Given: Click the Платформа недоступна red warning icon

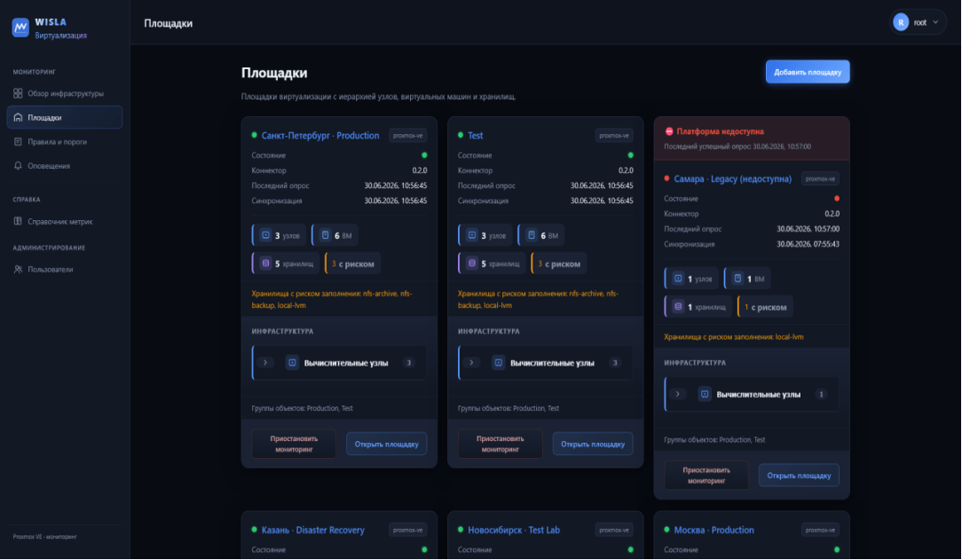Looking at the screenshot, I should [x=669, y=131].
